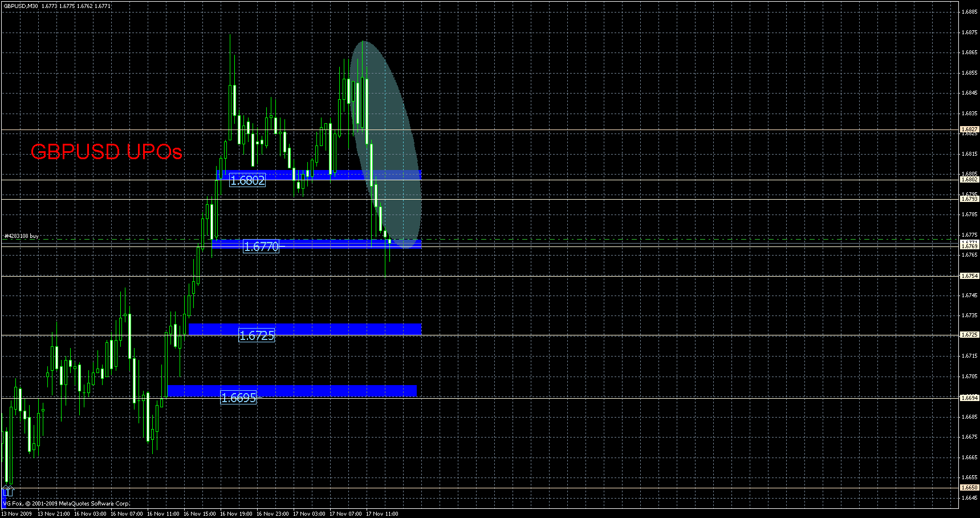The height and width of the screenshot is (518, 980).
Task: Click the 1.6725 blue UPO zone label
Action: tap(256, 336)
